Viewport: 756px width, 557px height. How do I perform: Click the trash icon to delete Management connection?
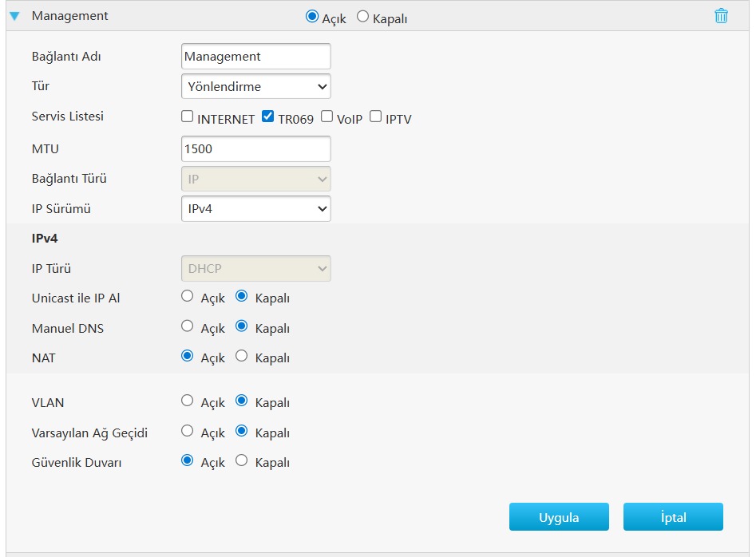pyautogui.click(x=721, y=16)
